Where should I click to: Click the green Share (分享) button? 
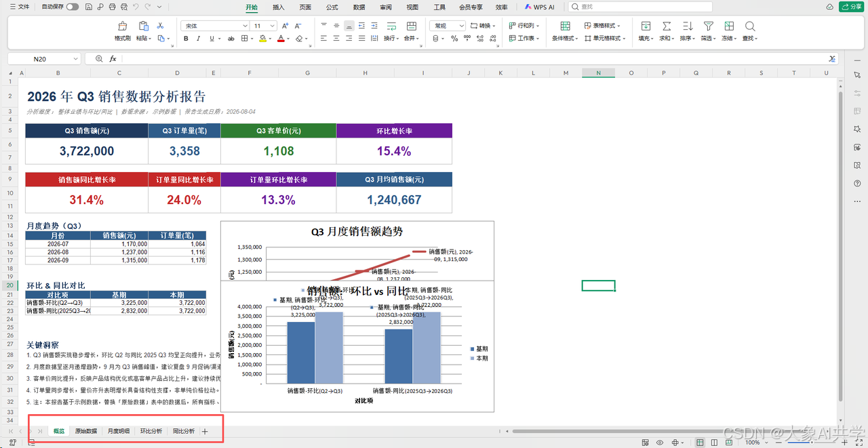click(851, 7)
